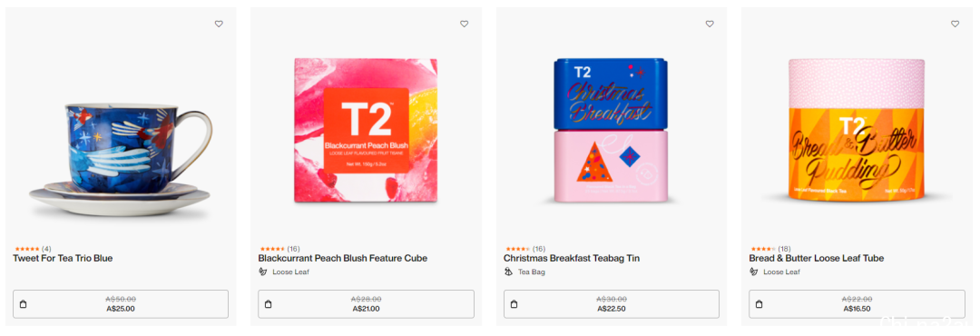The width and height of the screenshot is (980, 336).
Task: Click loose leaf icon under Bread & Butter
Action: point(753,272)
